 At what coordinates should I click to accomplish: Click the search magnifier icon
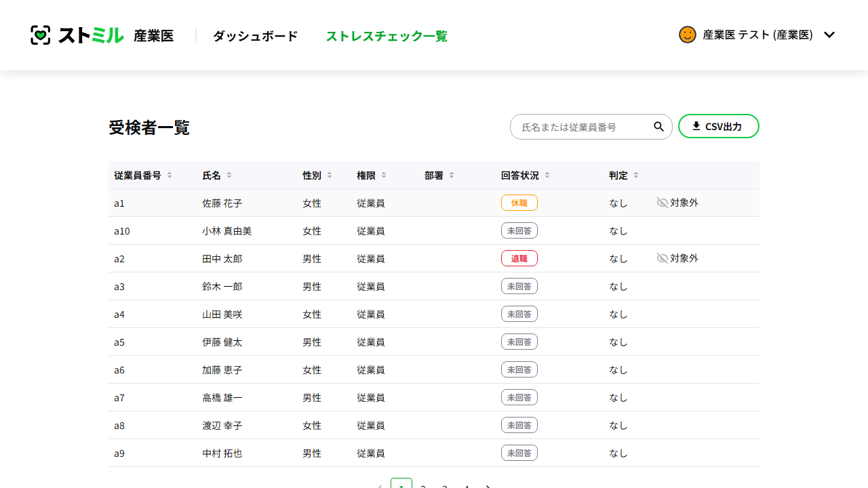[658, 126]
